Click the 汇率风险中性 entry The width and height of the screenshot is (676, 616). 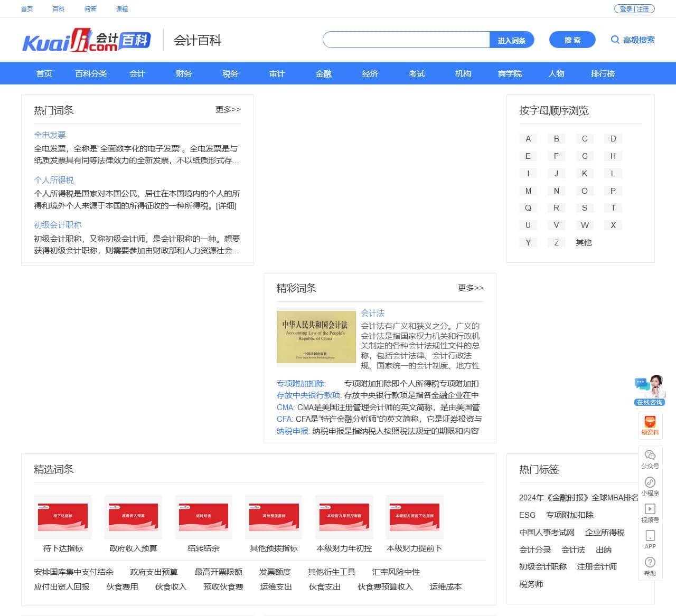click(x=396, y=572)
